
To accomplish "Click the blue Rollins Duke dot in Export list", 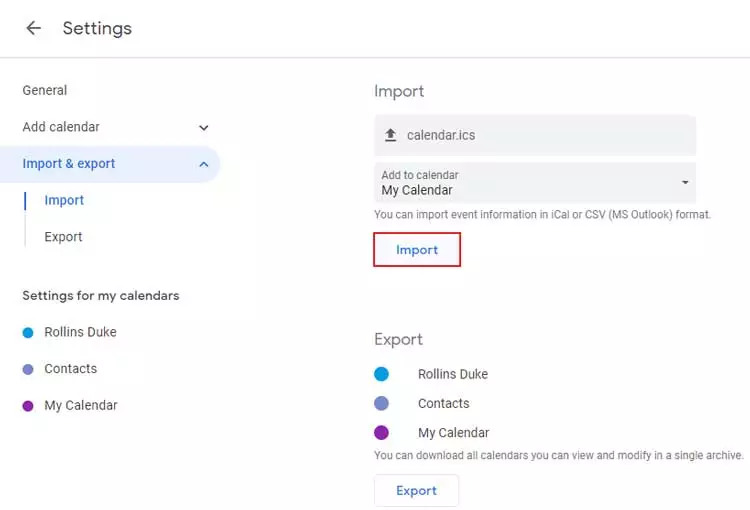I will 381,374.
